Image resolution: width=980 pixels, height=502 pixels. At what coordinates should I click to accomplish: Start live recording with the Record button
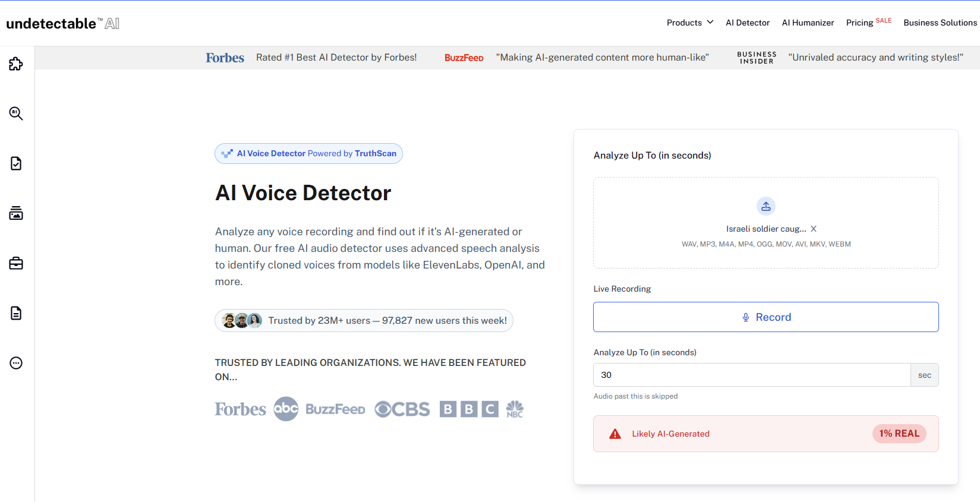click(766, 317)
